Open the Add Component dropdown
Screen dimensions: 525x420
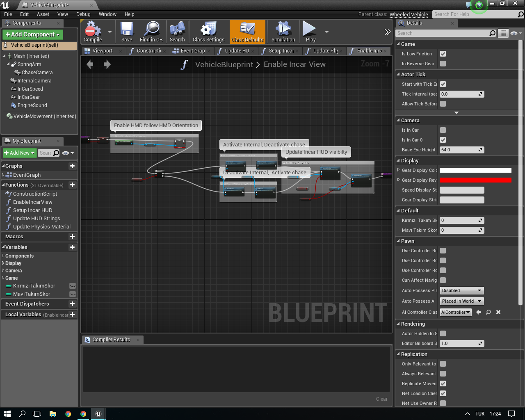point(33,34)
